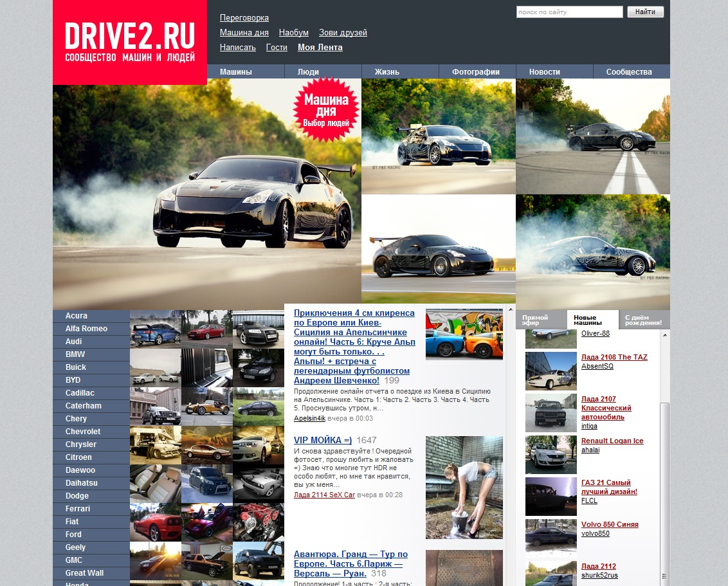Click the DRIVE2.RU red logo
This screenshot has height=586, width=728.
point(130,42)
